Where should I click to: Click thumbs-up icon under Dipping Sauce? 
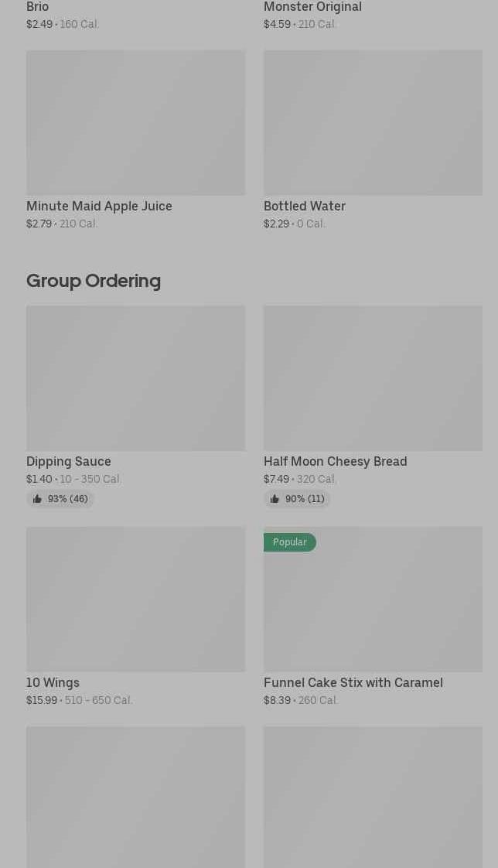click(x=37, y=499)
